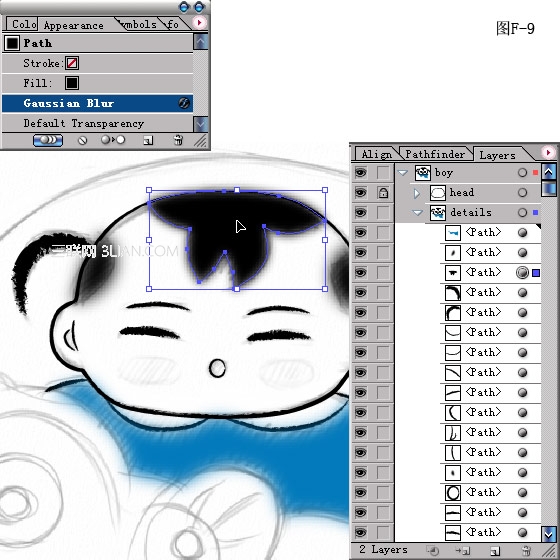Collapse the details layer triangle
The width and height of the screenshot is (560, 560).
pos(418,213)
